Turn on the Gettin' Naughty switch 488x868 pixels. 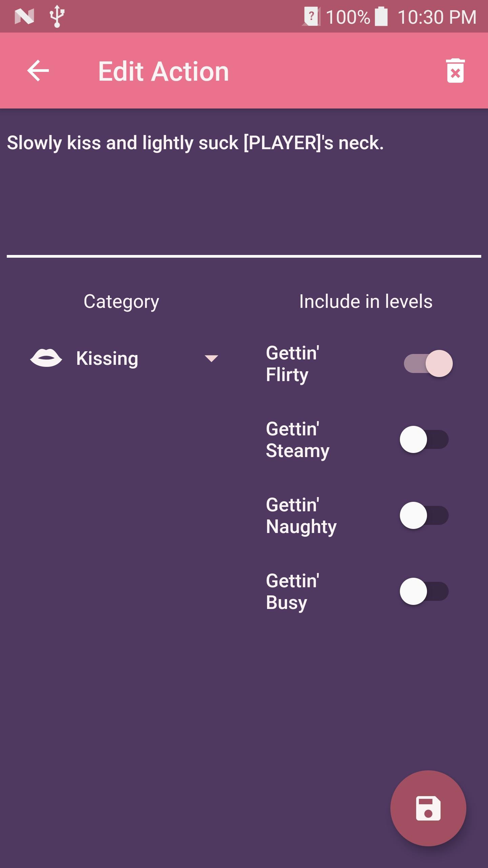click(424, 515)
